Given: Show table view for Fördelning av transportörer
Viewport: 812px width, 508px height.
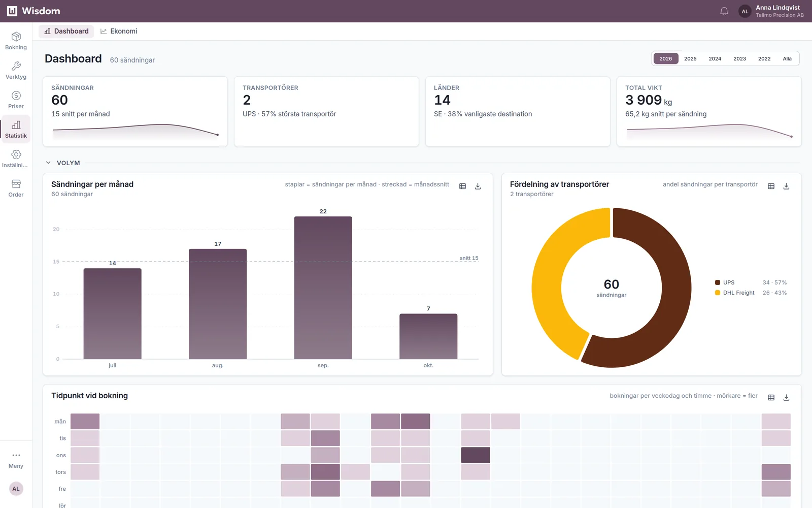Looking at the screenshot, I should pyautogui.click(x=771, y=186).
